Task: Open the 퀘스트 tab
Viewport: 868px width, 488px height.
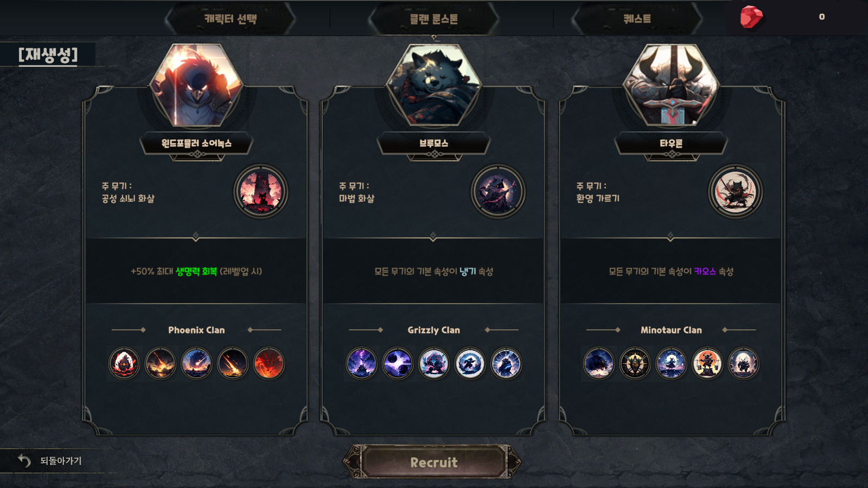Action: (x=637, y=19)
